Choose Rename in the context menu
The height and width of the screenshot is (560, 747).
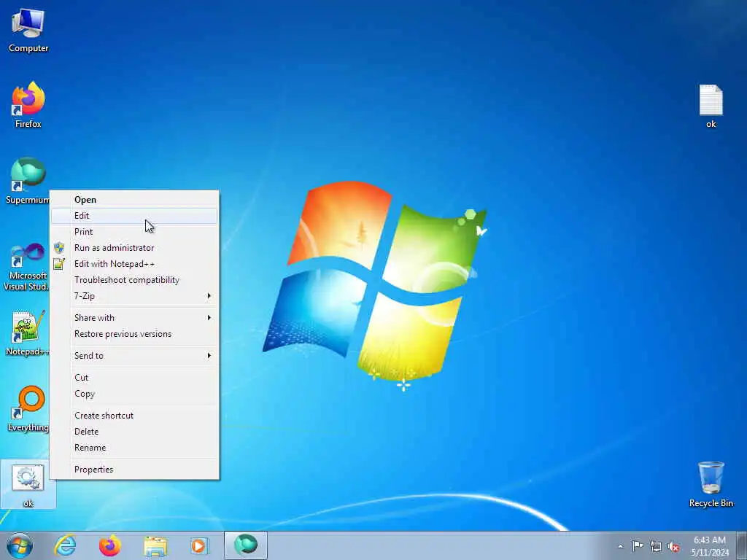tap(134, 448)
